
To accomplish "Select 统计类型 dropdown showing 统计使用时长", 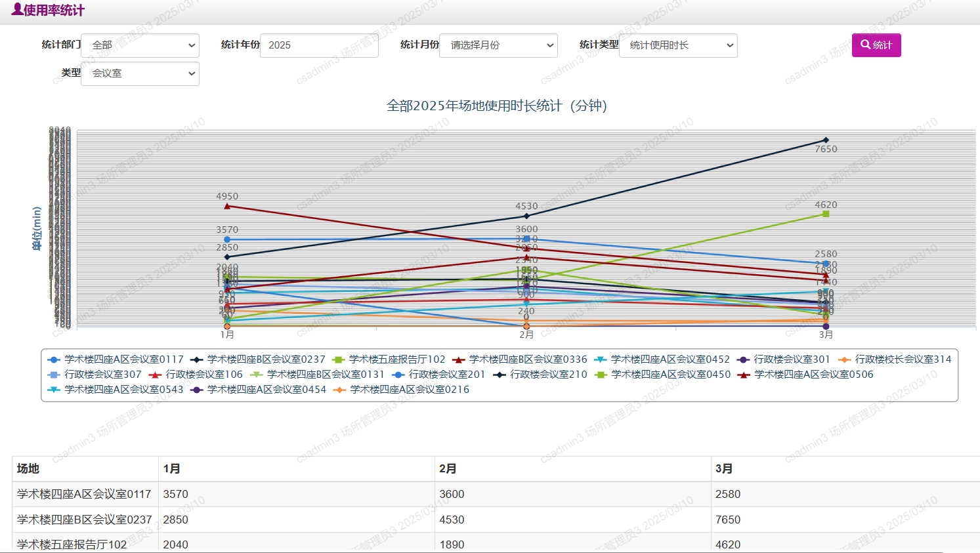I will point(677,45).
